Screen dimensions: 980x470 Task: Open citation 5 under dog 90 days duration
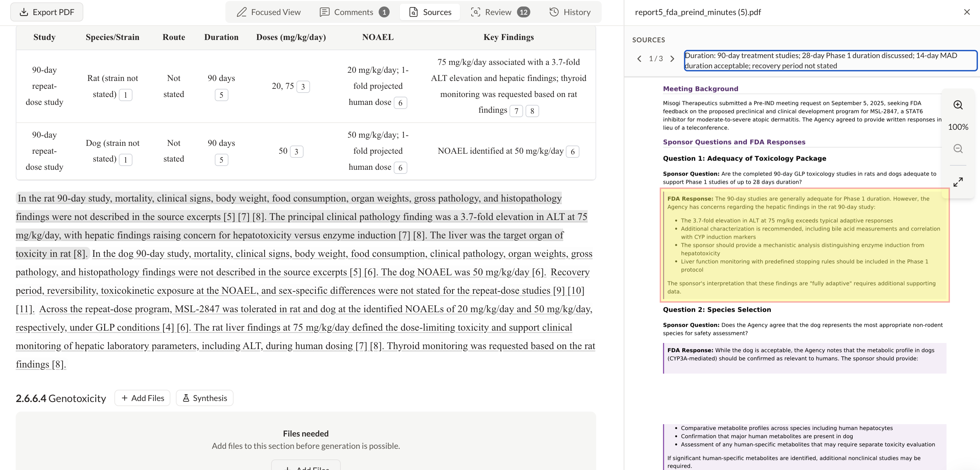tap(221, 160)
